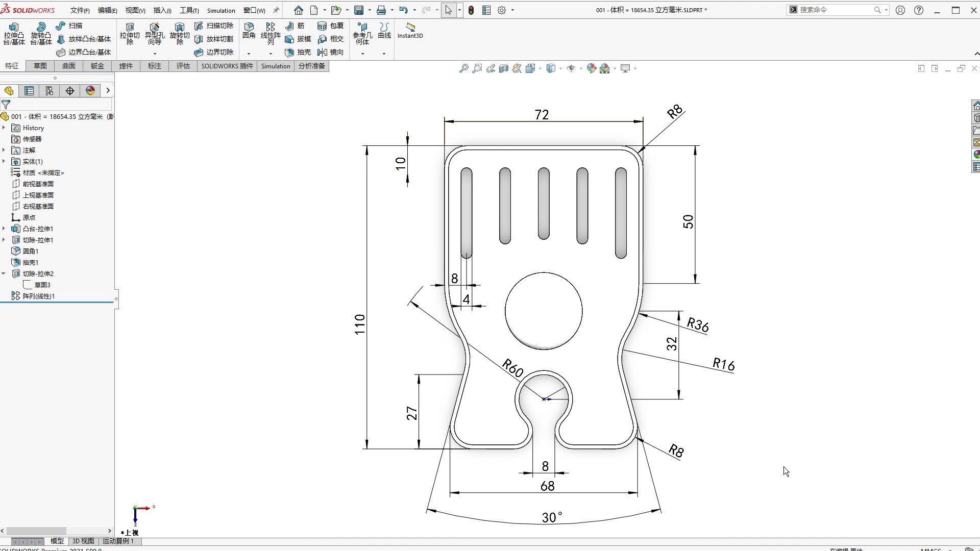
Task: Select the Sweep (扫描) boss tool
Action: click(69, 26)
